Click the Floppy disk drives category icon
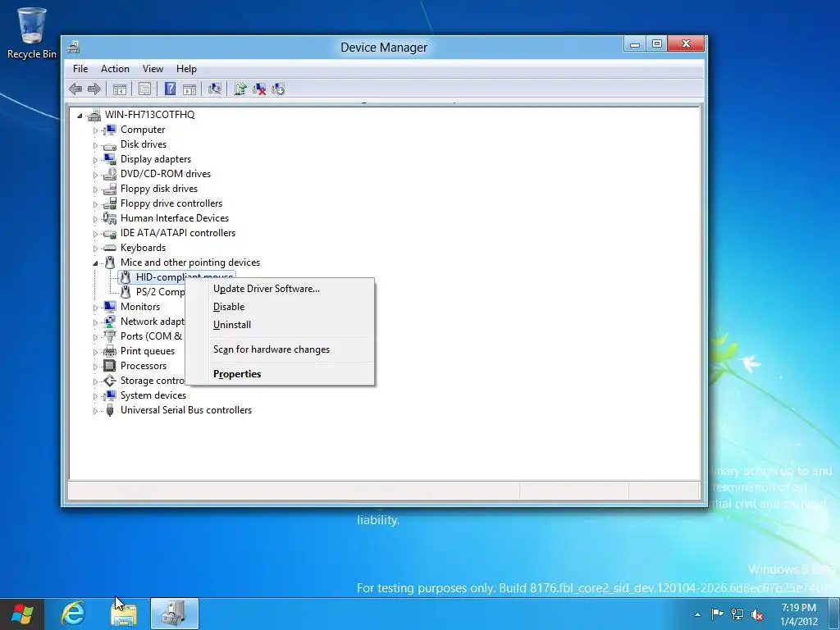 110,189
